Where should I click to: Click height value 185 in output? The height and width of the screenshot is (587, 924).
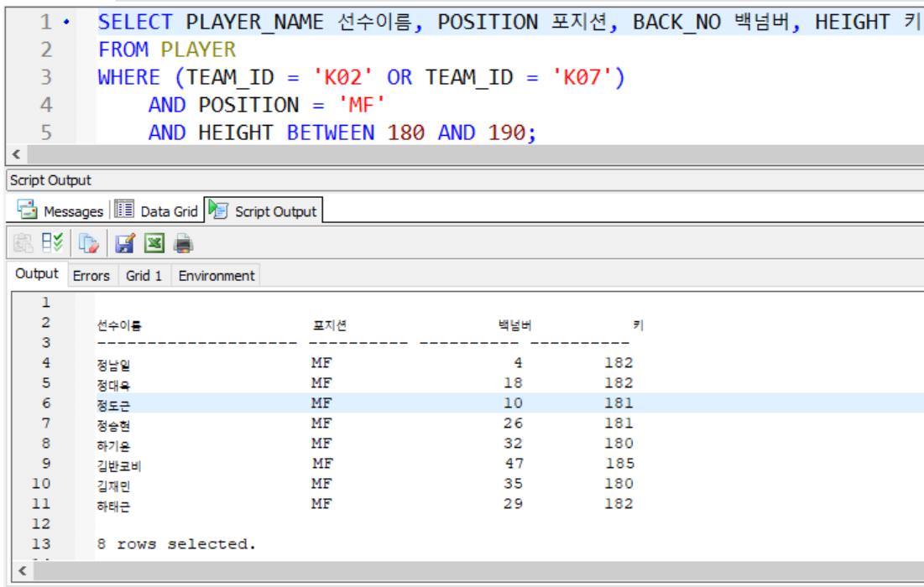point(620,464)
